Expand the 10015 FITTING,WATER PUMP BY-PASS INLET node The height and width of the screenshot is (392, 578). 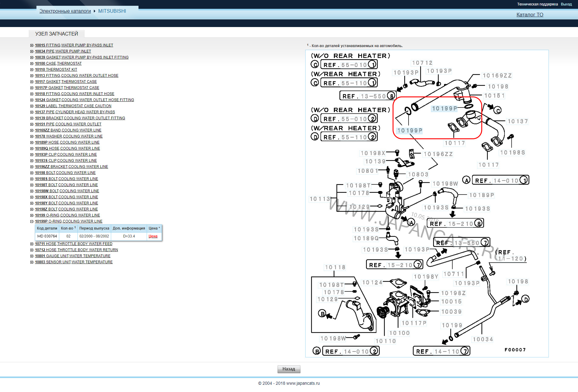[32, 45]
